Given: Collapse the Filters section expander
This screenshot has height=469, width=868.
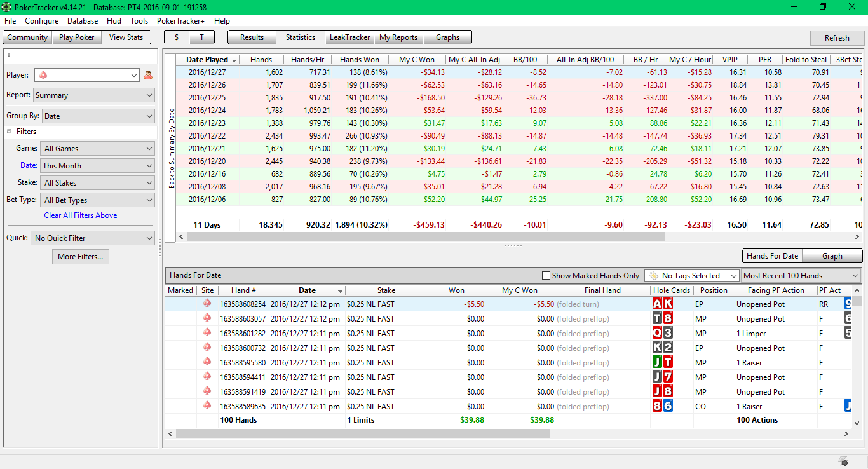Looking at the screenshot, I should pyautogui.click(x=10, y=132).
